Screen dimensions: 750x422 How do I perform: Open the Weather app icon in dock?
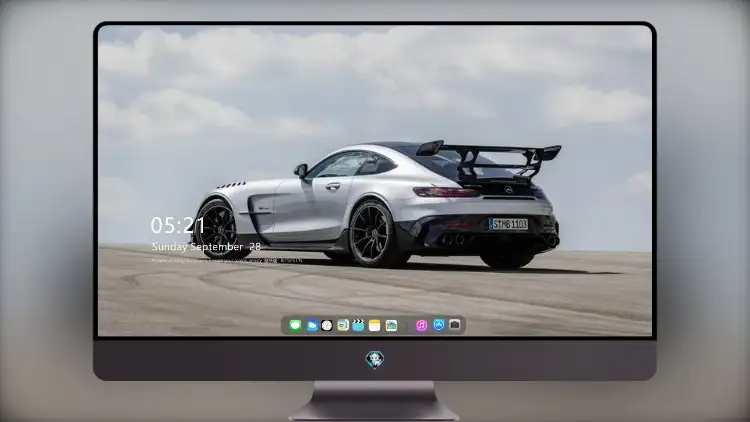pos(311,326)
